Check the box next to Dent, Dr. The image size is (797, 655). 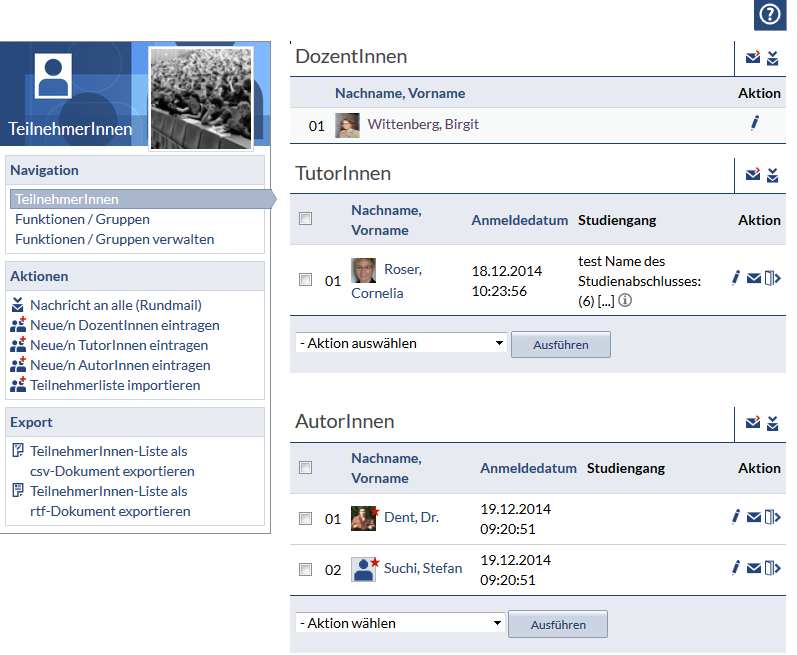click(x=306, y=518)
